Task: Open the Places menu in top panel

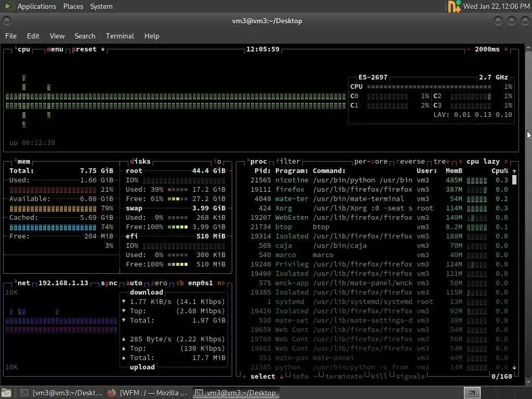Action: [73, 6]
